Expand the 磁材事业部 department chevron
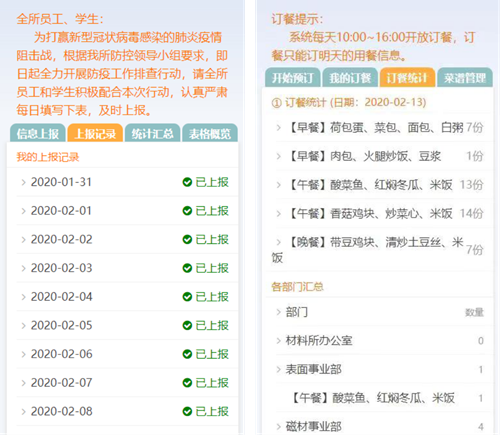The width and height of the screenshot is (500, 435). (279, 427)
